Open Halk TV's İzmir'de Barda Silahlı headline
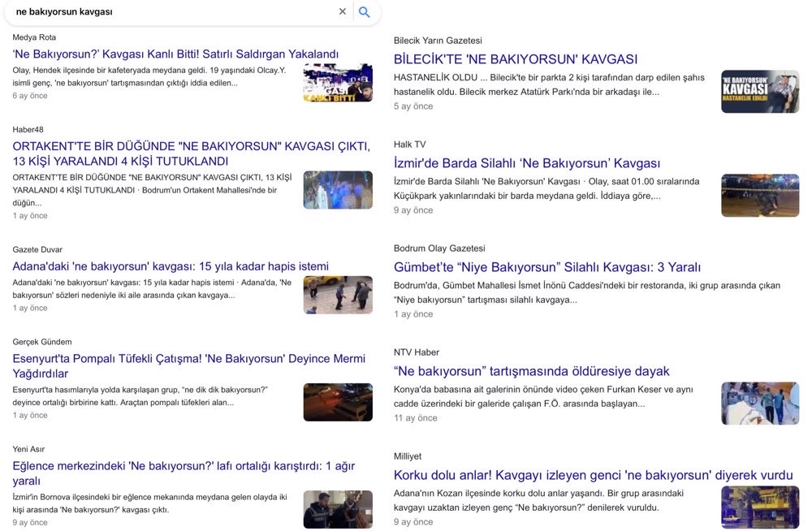Image resolution: width=812 pixels, height=531 pixels. click(527, 164)
